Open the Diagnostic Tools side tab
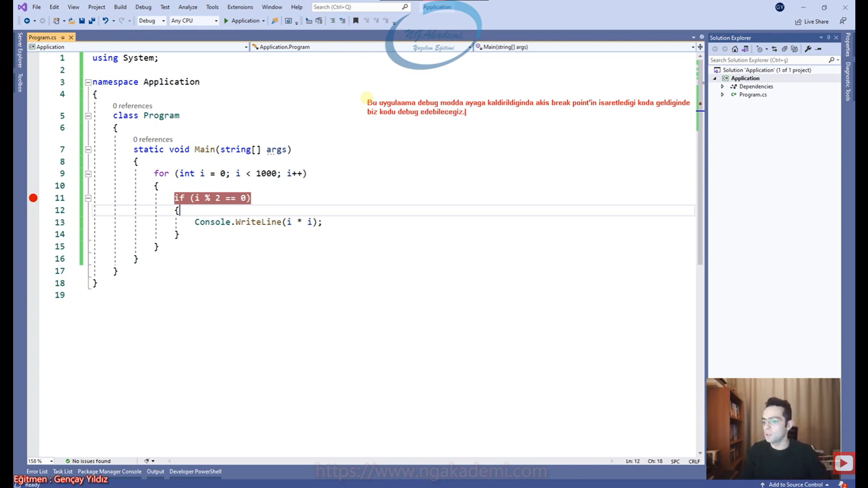 [848, 81]
